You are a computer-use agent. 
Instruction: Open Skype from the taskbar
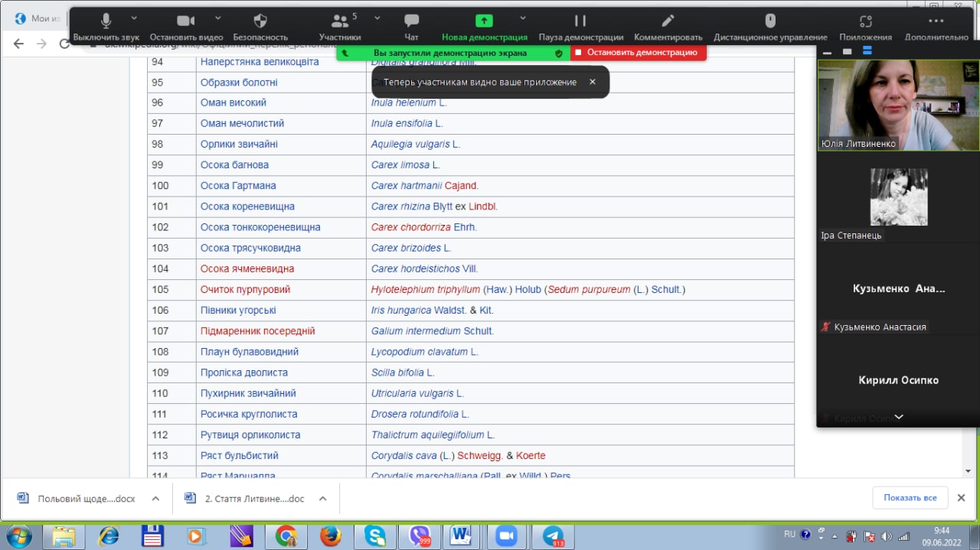coord(375,536)
